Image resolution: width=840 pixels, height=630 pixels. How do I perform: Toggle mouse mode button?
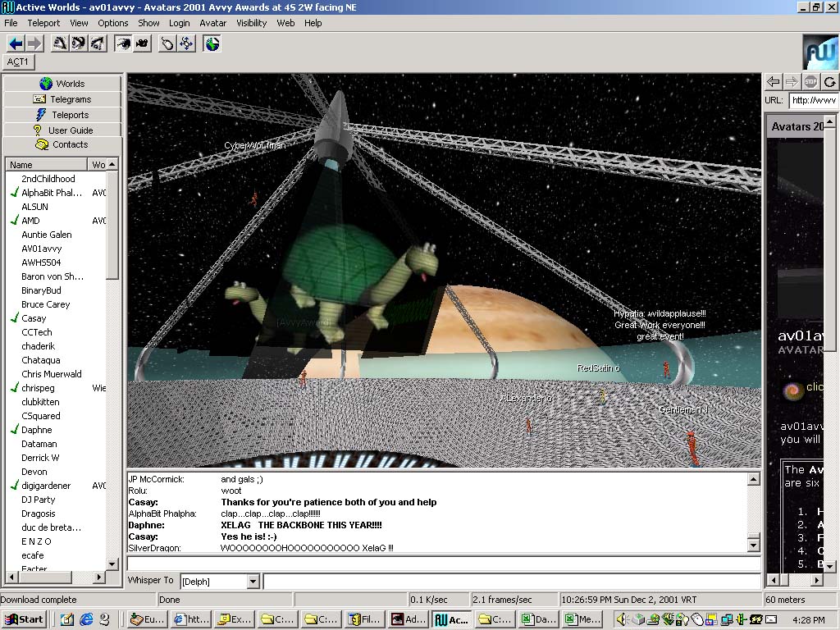(167, 43)
